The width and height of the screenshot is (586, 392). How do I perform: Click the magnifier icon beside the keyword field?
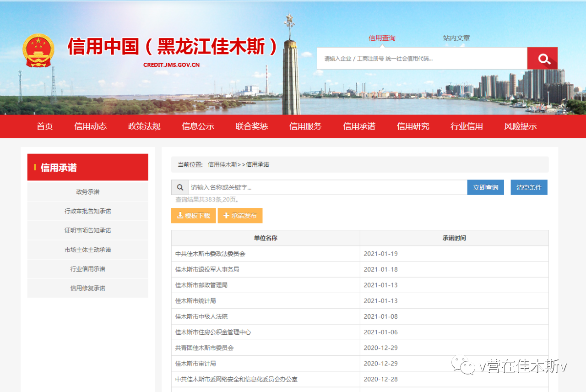coord(180,187)
